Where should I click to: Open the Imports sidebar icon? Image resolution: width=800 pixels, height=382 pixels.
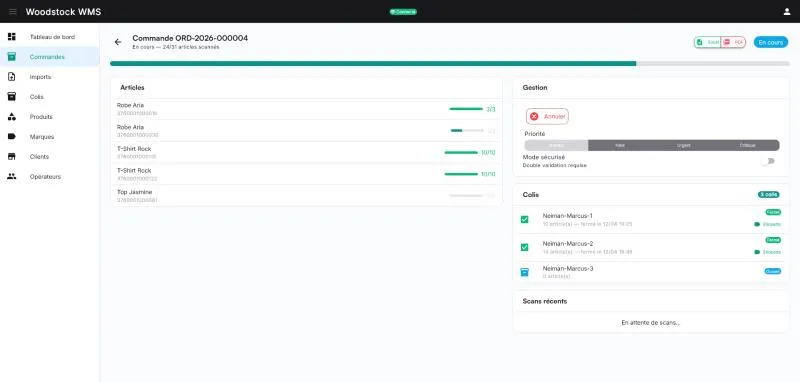(12, 77)
